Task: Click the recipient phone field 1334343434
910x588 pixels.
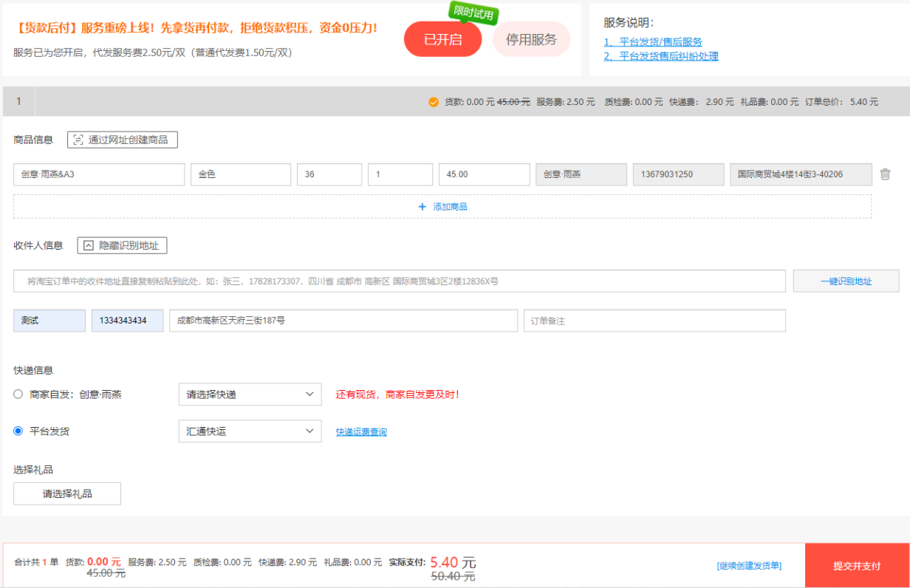Action: click(128, 321)
